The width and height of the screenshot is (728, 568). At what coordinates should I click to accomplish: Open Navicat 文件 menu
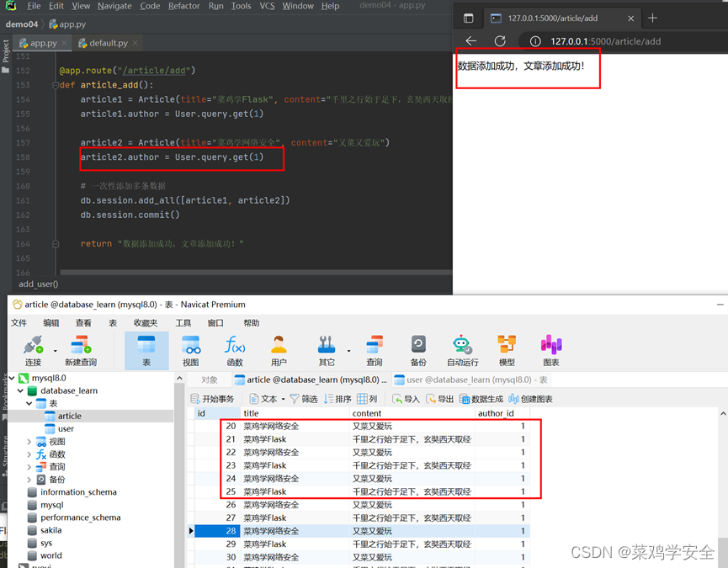coord(19,323)
